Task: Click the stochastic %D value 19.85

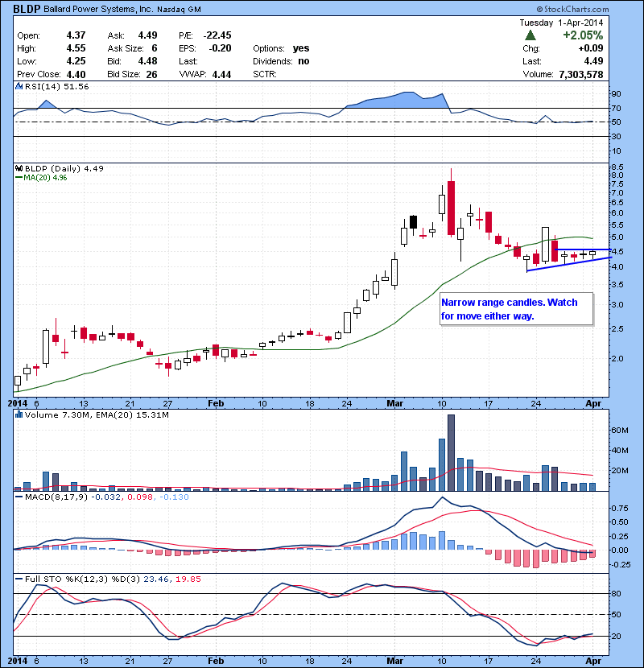Action: tap(188, 579)
